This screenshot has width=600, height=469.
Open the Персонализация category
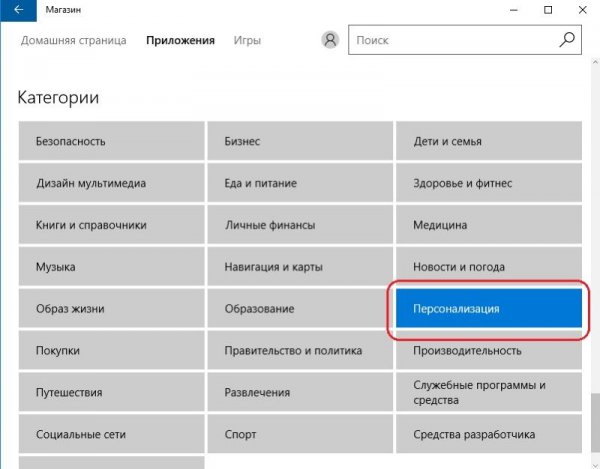(x=488, y=309)
